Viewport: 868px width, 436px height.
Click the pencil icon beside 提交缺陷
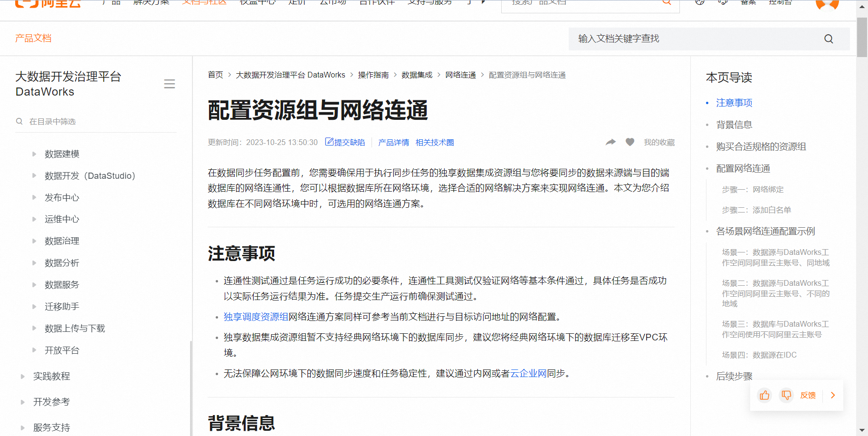pyautogui.click(x=329, y=142)
